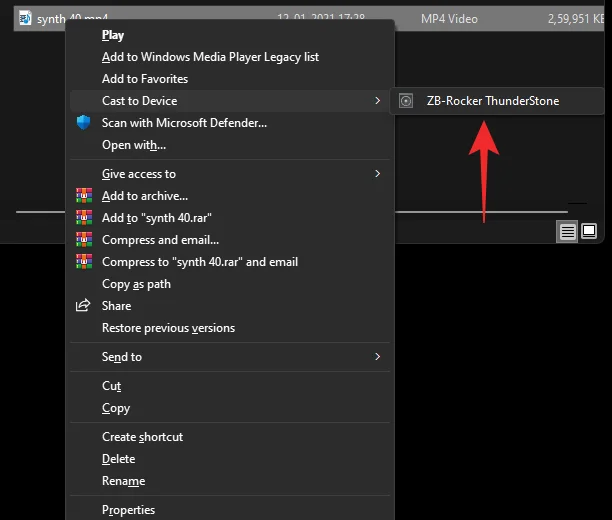Select Compress and email... option
This screenshot has width=612, height=520.
[x=230, y=240]
